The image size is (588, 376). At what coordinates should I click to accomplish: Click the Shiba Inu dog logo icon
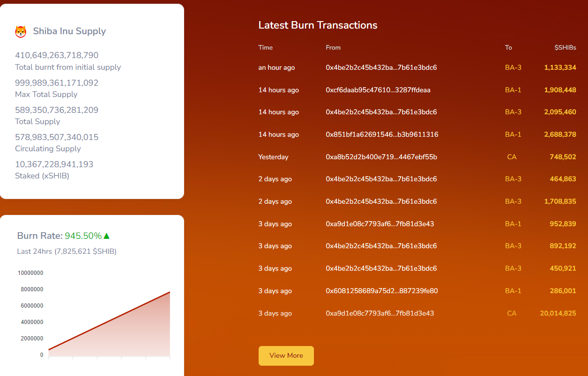point(21,31)
